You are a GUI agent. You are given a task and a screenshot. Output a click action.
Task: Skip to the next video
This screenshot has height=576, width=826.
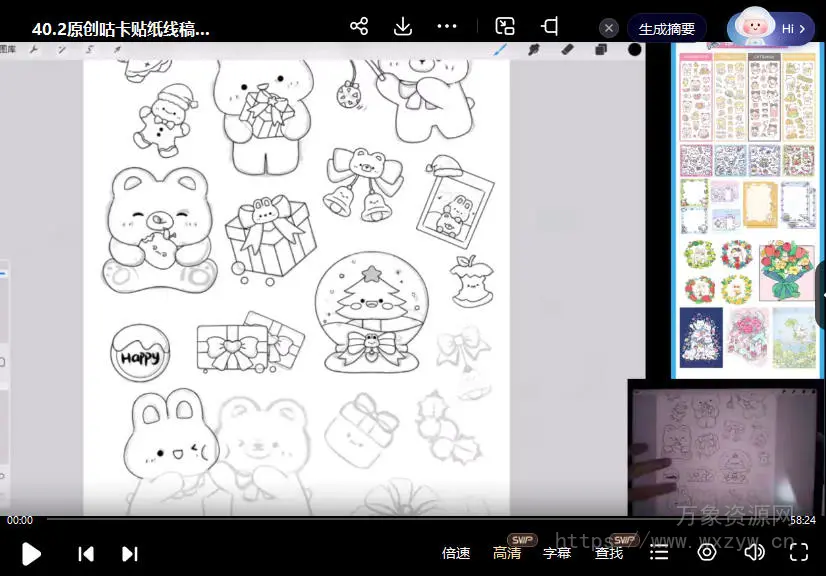point(129,553)
